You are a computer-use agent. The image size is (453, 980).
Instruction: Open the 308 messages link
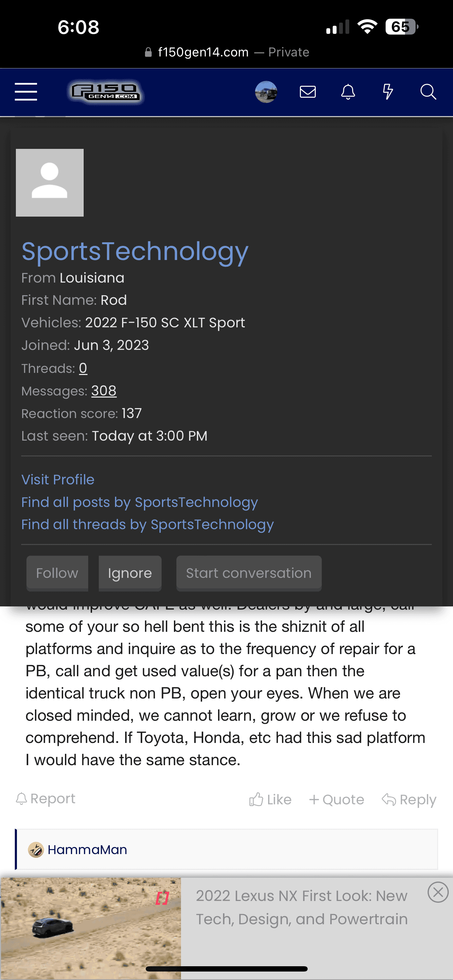[x=104, y=391]
